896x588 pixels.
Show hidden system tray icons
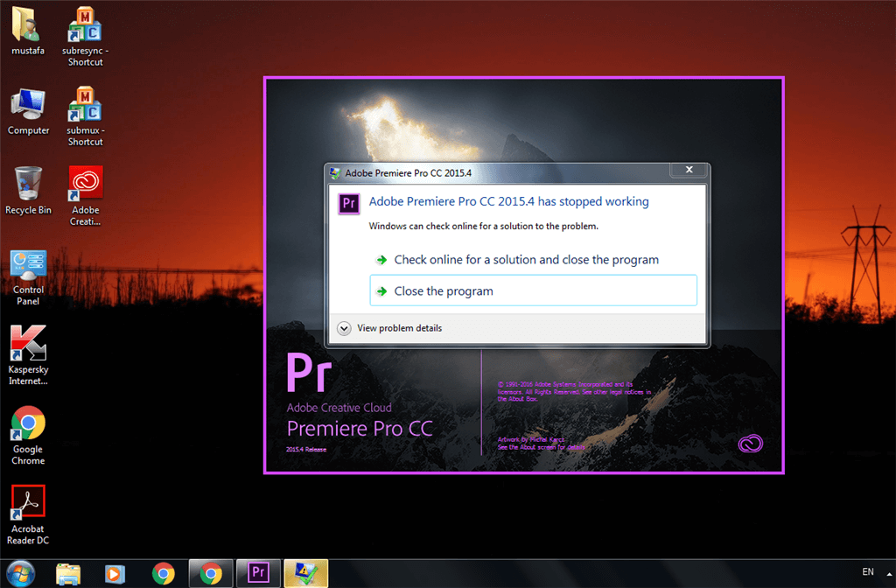pos(889,573)
